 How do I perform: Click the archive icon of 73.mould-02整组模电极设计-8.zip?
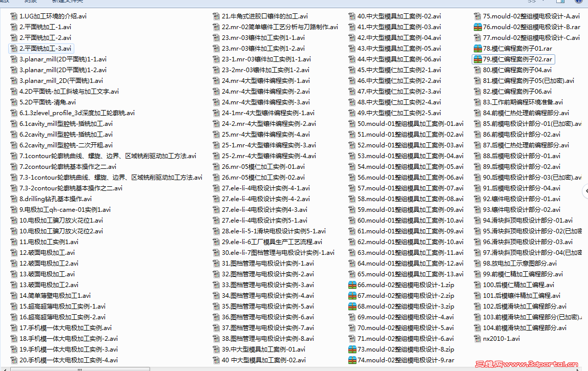coord(352,349)
